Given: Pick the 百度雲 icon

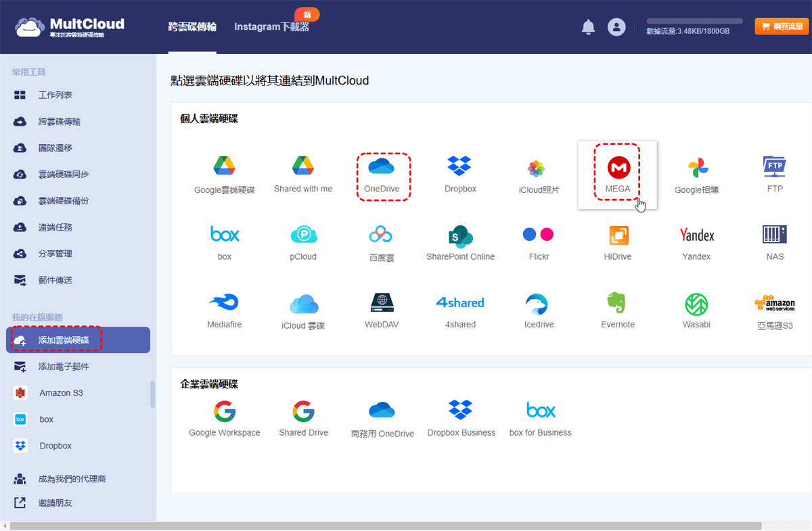Looking at the screenshot, I should pos(381,235).
